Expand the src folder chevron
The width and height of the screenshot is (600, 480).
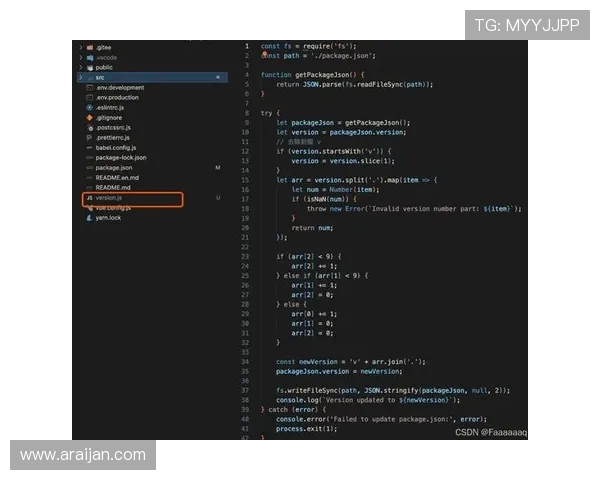[x=80, y=77]
